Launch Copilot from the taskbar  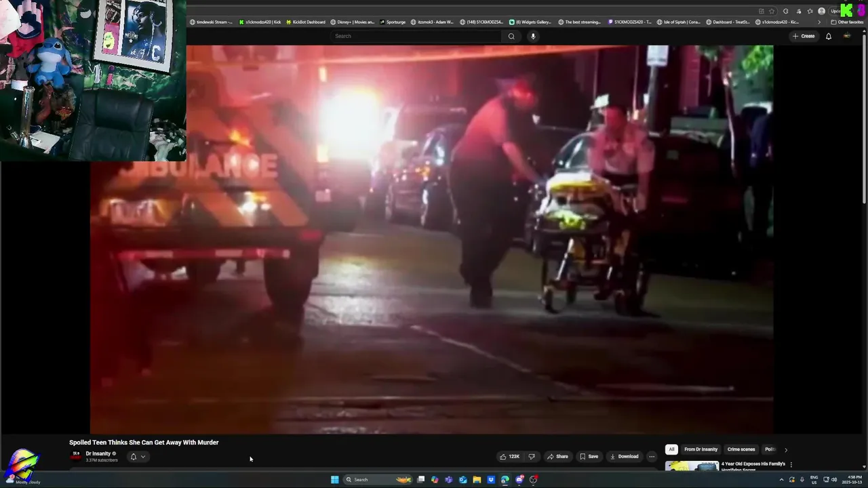click(x=435, y=479)
